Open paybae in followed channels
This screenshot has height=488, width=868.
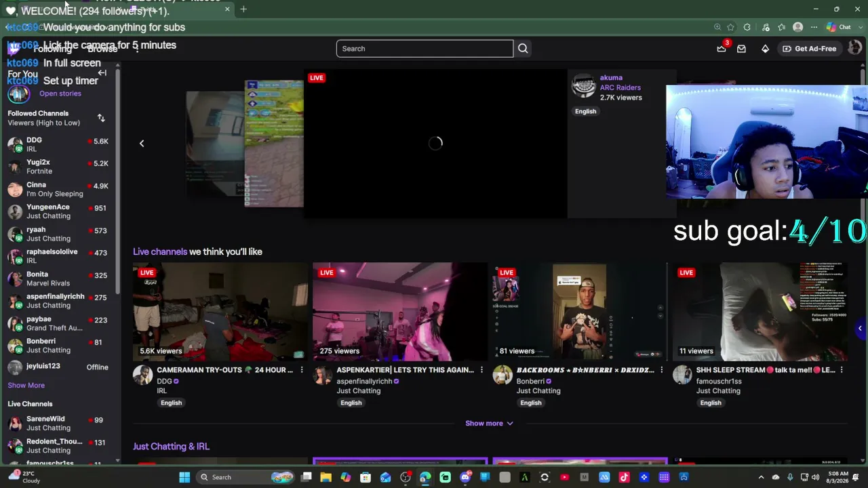pyautogui.click(x=58, y=323)
